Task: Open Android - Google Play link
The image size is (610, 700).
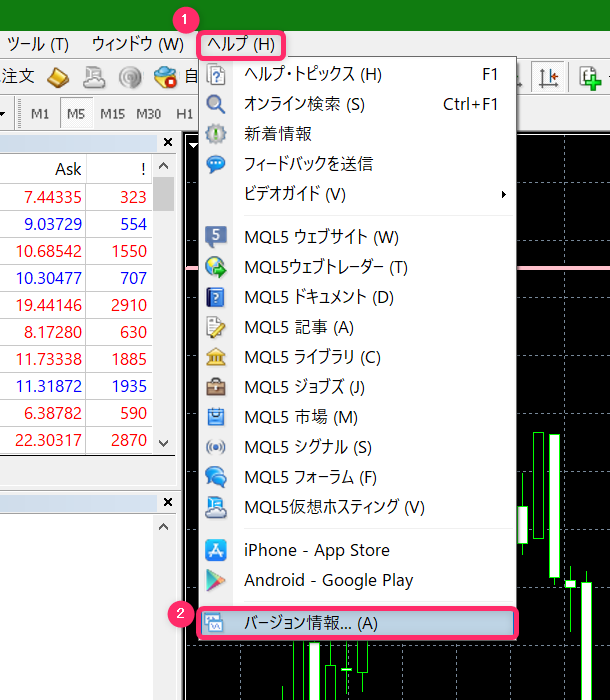Action: pyautogui.click(x=357, y=580)
